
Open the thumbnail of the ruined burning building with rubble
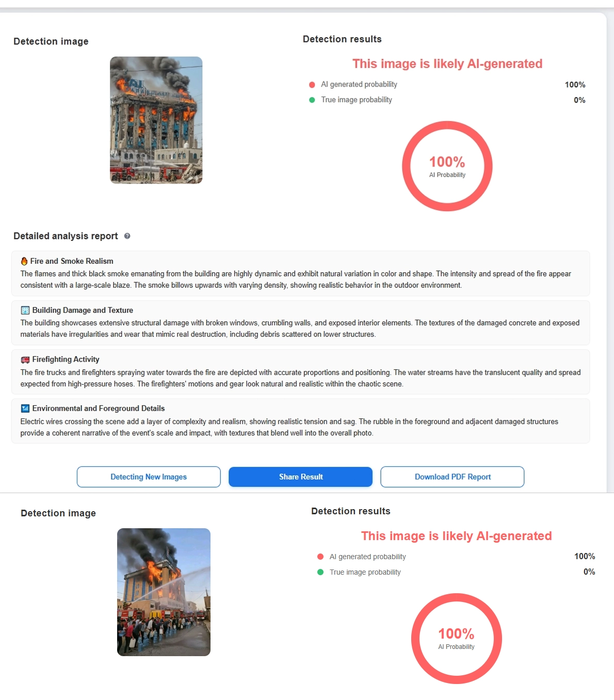click(156, 120)
